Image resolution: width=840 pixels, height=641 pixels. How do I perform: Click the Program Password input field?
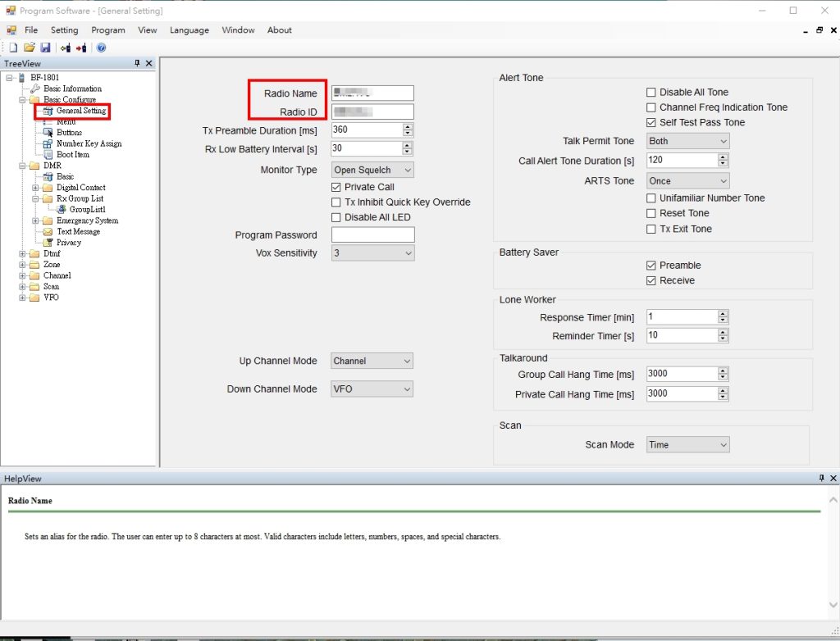pos(373,234)
